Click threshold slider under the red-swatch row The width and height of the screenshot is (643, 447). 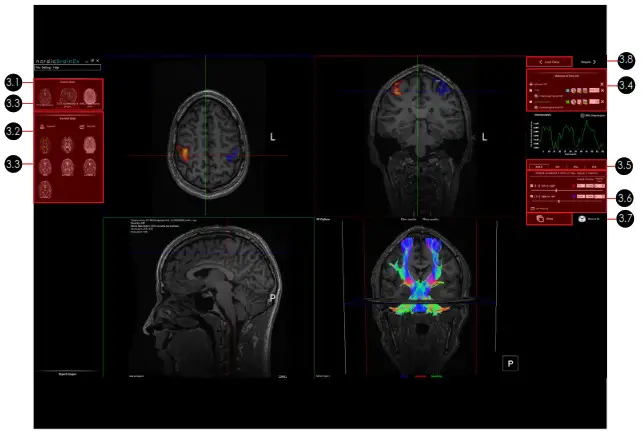point(567,191)
